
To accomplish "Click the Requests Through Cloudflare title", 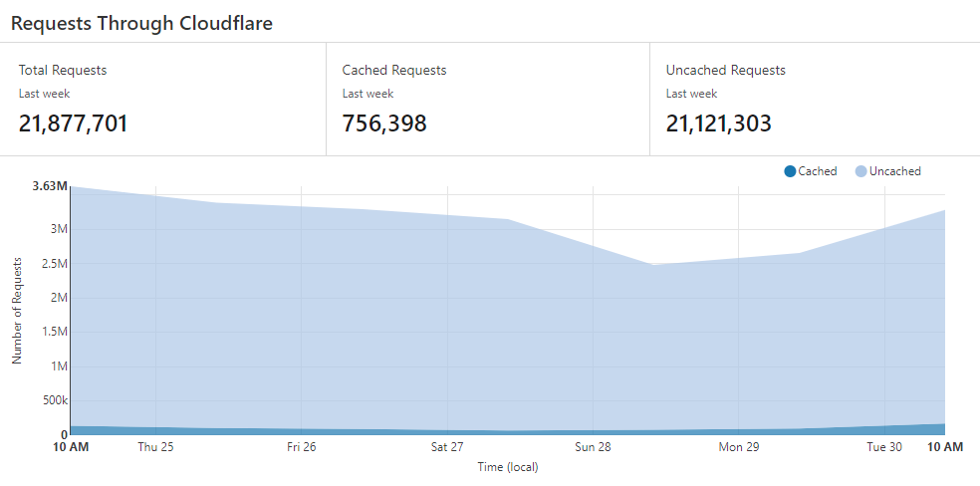I will tap(141, 24).
